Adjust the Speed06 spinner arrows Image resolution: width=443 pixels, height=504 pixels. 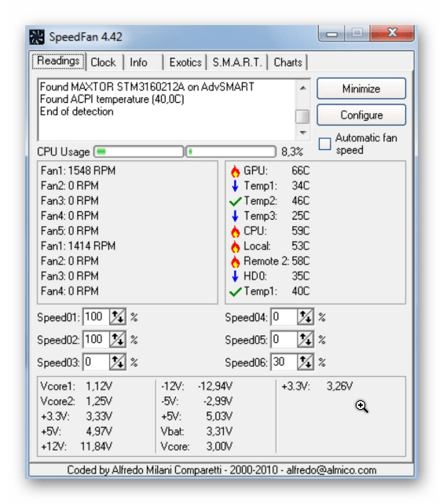(306, 362)
